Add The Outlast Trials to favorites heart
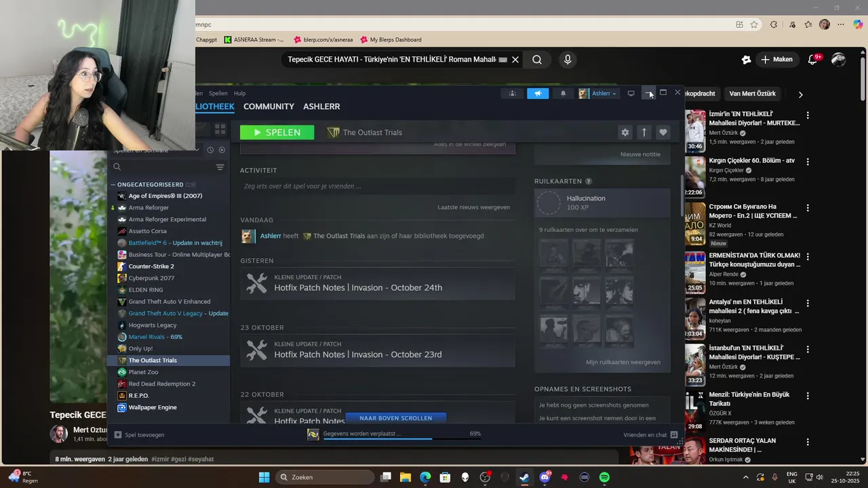 tap(663, 132)
